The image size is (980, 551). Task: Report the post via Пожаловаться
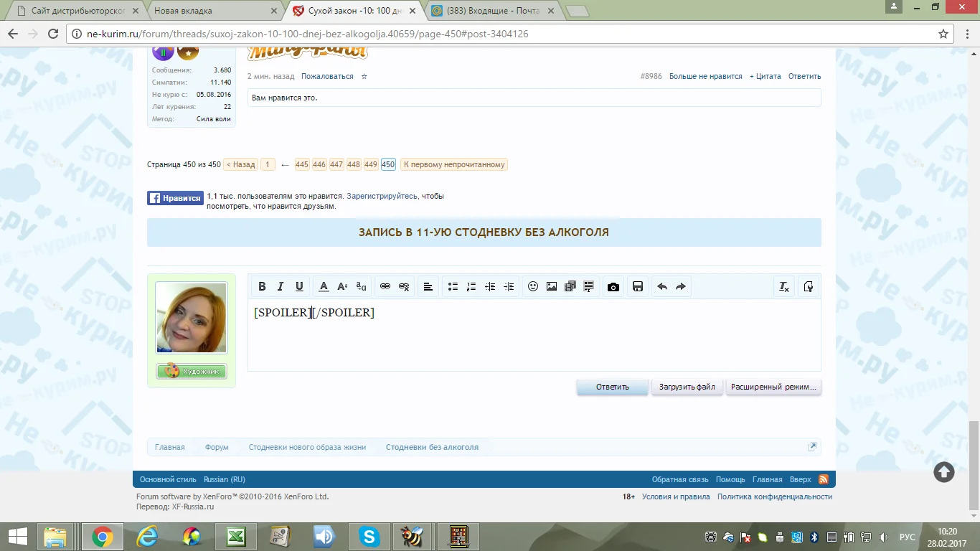[327, 76]
